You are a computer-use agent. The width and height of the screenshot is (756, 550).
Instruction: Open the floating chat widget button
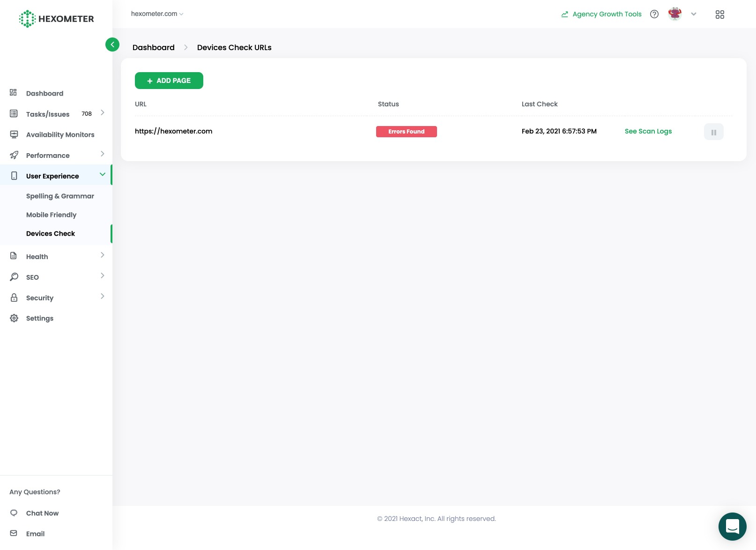pos(733,527)
